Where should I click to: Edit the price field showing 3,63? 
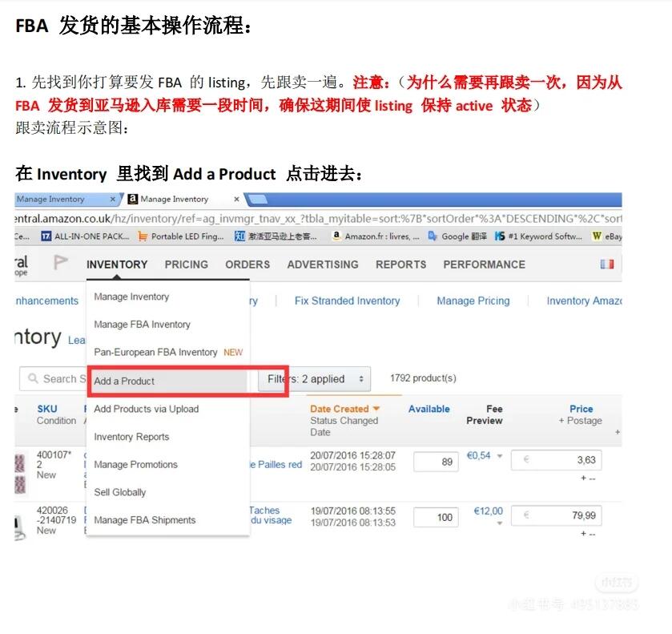click(557, 460)
